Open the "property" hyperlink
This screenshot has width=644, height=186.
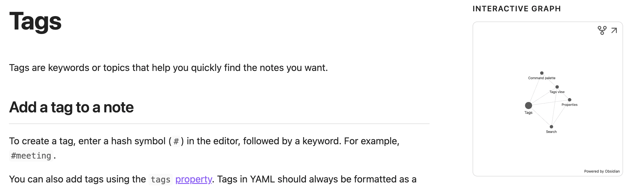point(194,179)
